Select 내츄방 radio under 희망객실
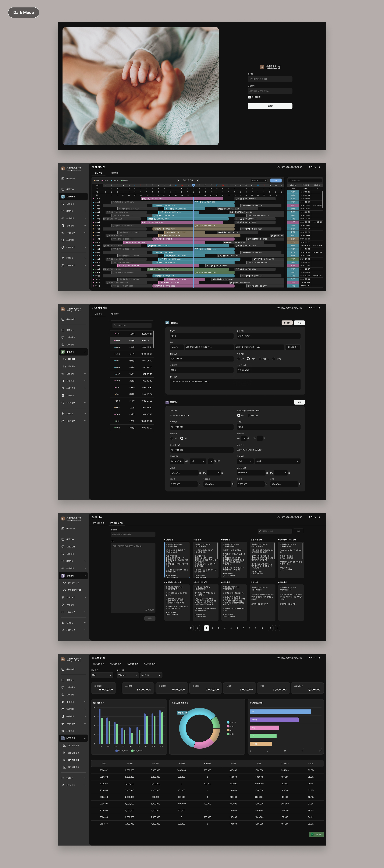Screen dimensions: 384x868 pos(274,359)
